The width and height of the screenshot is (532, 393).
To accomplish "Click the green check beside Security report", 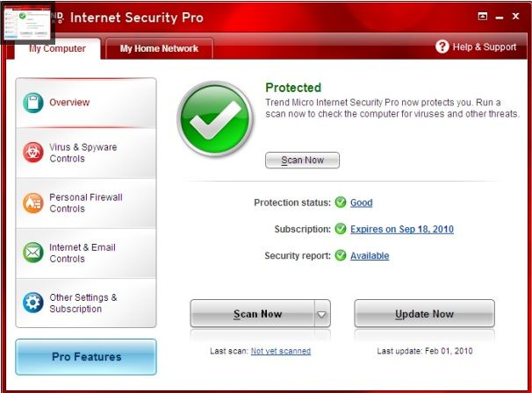I will coord(341,255).
